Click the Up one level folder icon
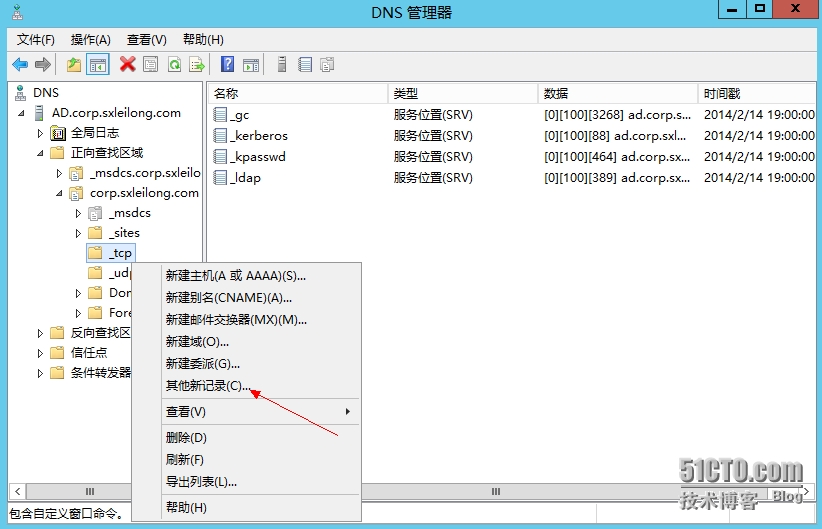Image resolution: width=822 pixels, height=529 pixels. pyautogui.click(x=74, y=65)
